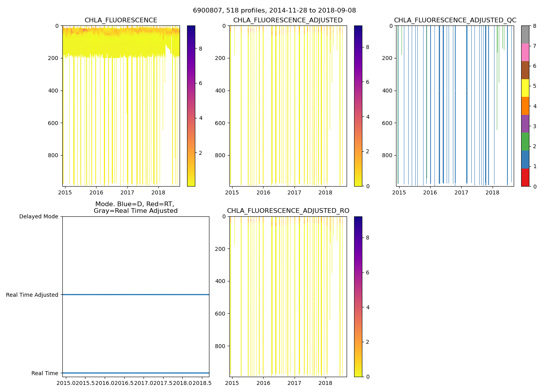The height and width of the screenshot is (392, 549).
Task: Click the Mode plot title text
Action: (x=135, y=207)
